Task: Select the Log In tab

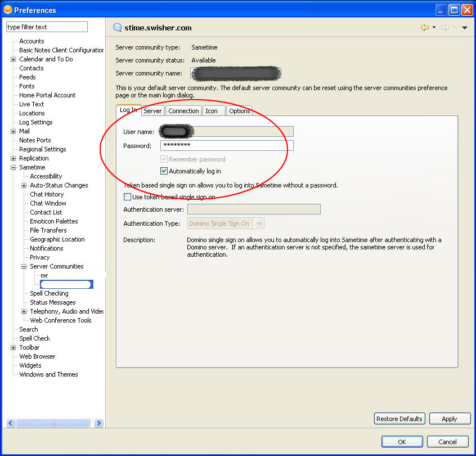Action: click(x=128, y=110)
